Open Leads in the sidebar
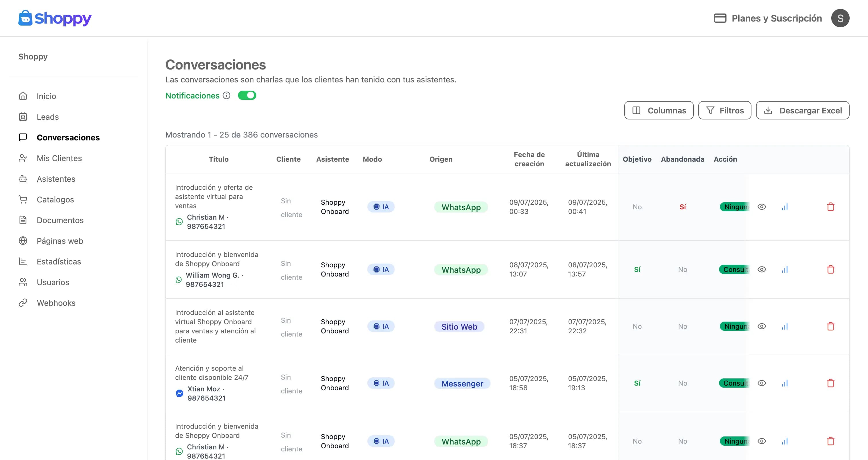The image size is (868, 460). click(48, 117)
